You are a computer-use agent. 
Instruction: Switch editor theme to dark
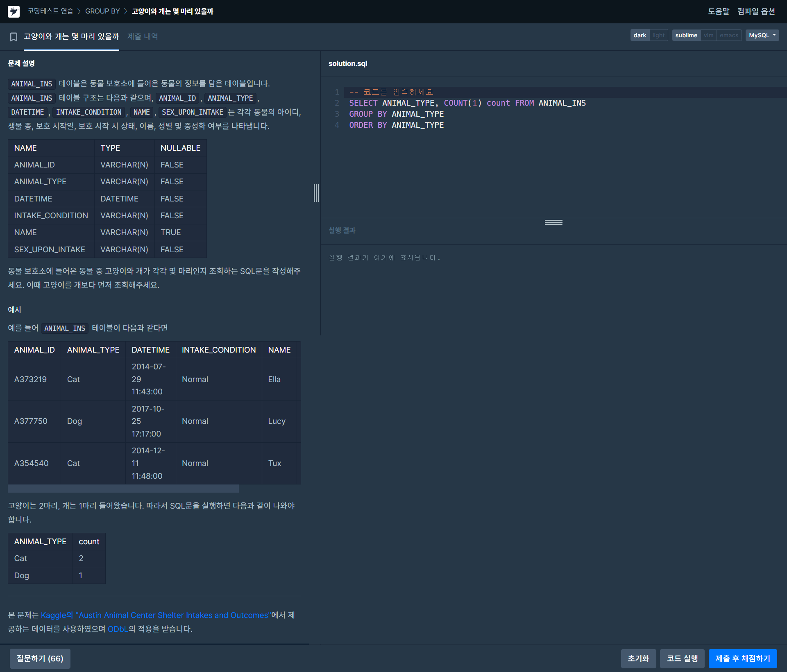[640, 35]
